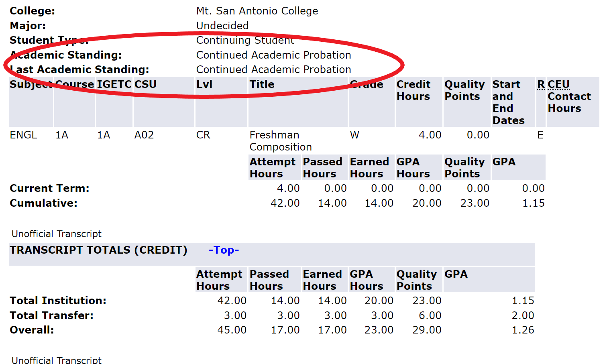
Task: Click the Total Transfer row label
Action: pyautogui.click(x=51, y=315)
